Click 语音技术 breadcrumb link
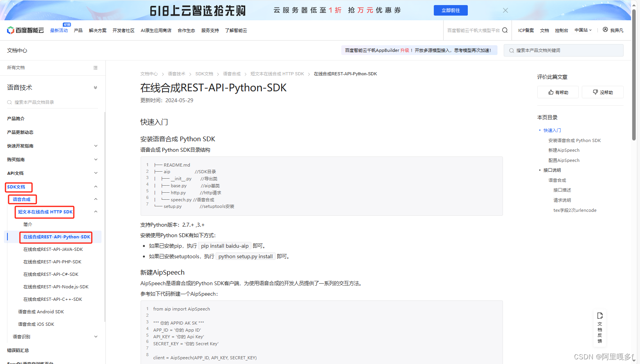The height and width of the screenshot is (364, 640). [x=176, y=74]
